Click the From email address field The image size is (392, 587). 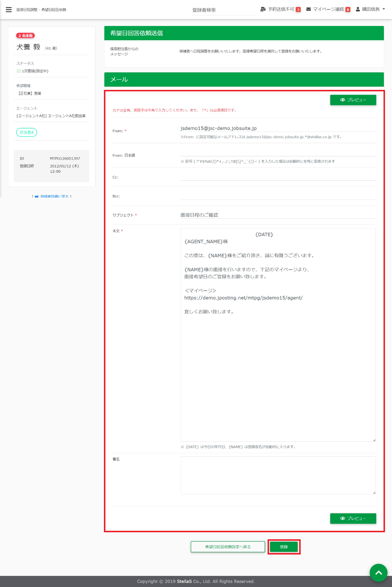[x=278, y=128]
